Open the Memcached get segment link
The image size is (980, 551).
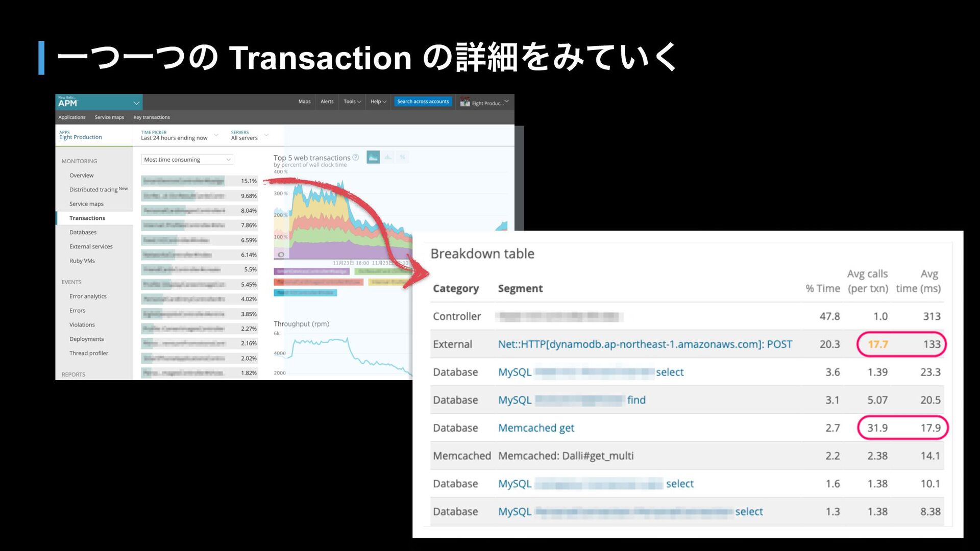click(x=536, y=428)
